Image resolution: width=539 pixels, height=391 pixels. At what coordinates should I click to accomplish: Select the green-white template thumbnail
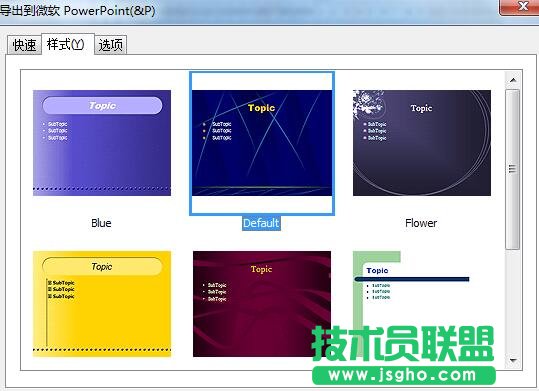click(422, 304)
